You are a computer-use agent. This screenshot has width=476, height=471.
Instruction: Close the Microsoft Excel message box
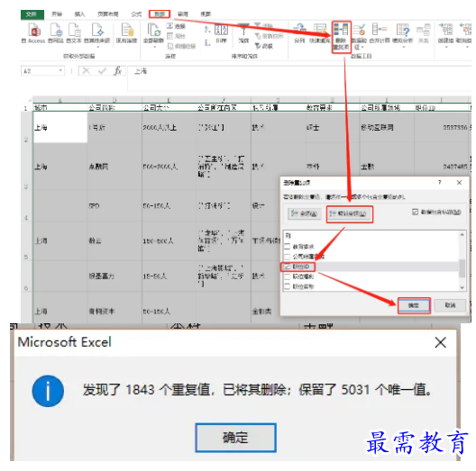(x=440, y=342)
